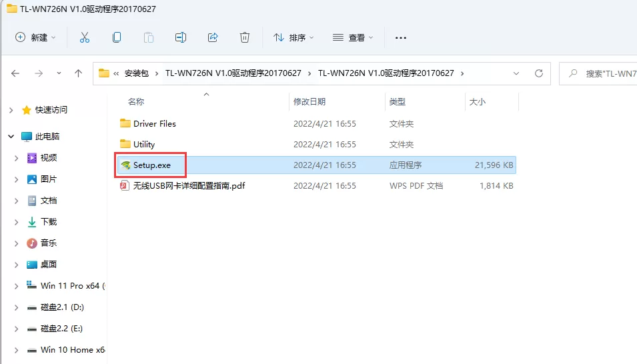Viewport: 637px width, 364px height.
Task: Click the first TL-WN726N breadcrumb segment
Action: [x=233, y=73]
